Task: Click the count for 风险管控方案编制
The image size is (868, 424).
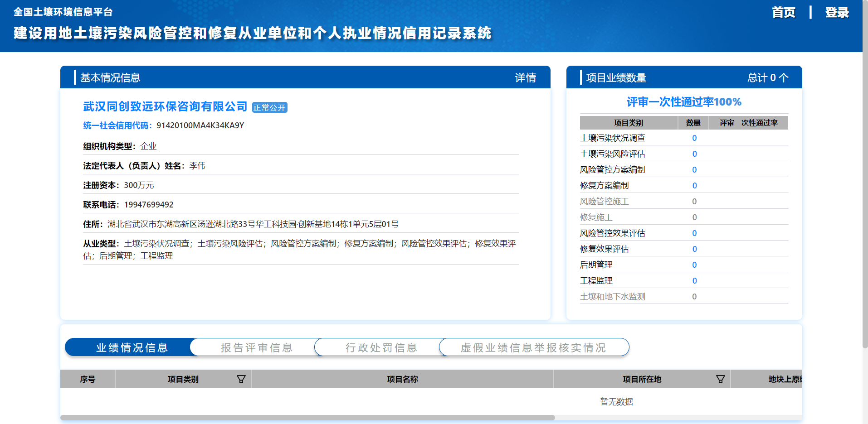Action: (x=694, y=170)
